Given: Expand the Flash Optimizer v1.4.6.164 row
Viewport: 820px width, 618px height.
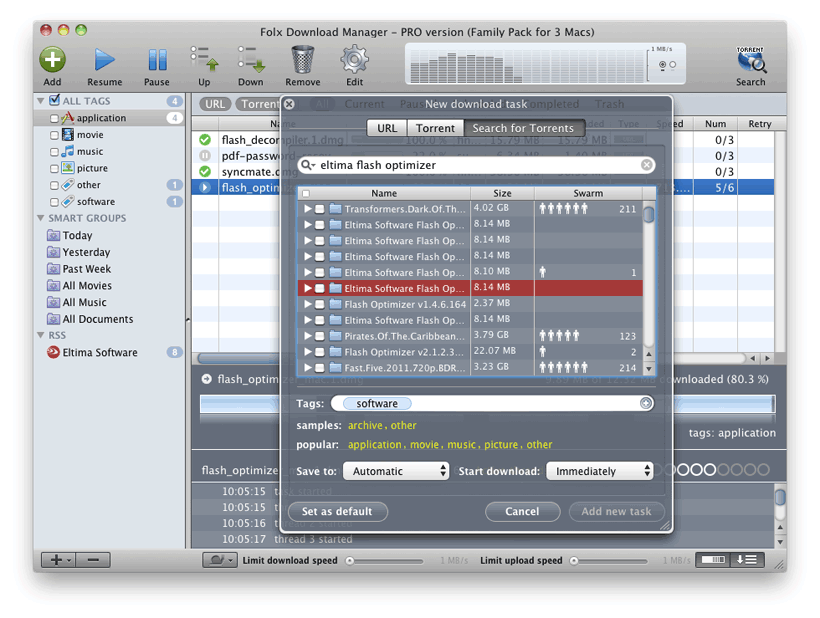Looking at the screenshot, I should 308,304.
